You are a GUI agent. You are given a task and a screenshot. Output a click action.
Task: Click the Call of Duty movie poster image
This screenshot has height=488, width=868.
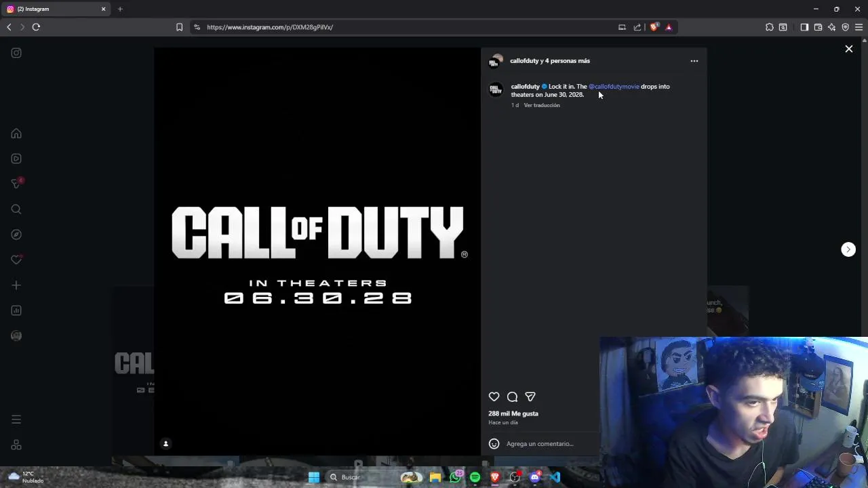(317, 251)
